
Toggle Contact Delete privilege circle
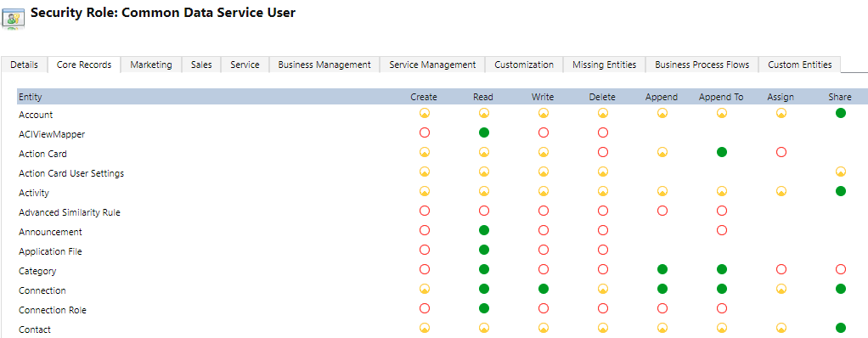(603, 328)
